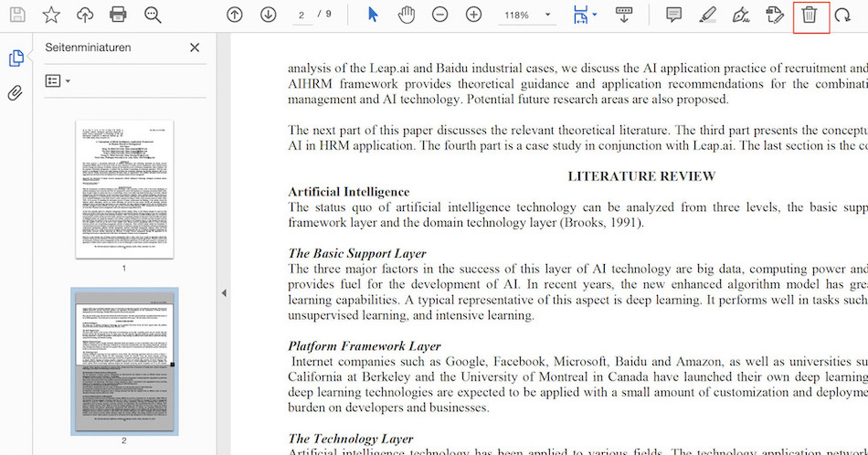
Task: Go to next page arrow
Action: 268,15
